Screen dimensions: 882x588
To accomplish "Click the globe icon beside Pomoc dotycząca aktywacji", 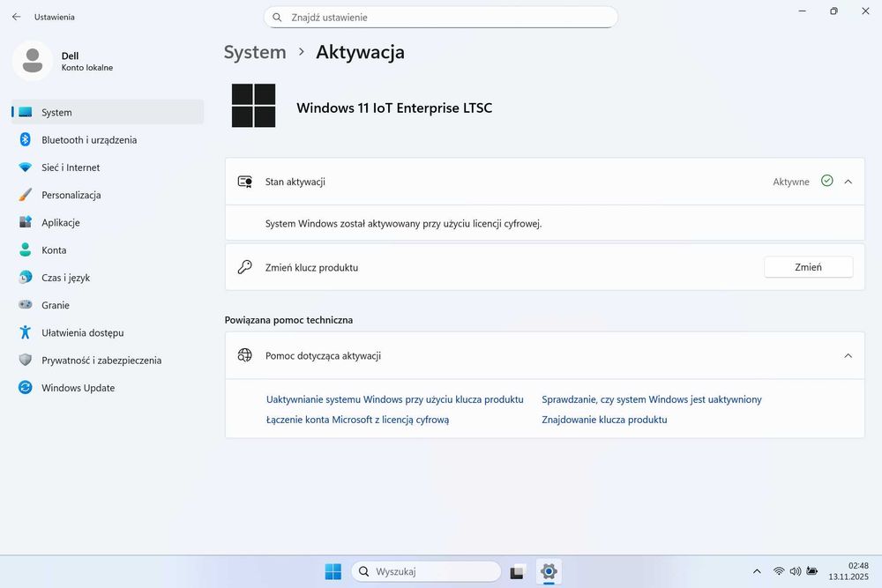I will (x=244, y=355).
